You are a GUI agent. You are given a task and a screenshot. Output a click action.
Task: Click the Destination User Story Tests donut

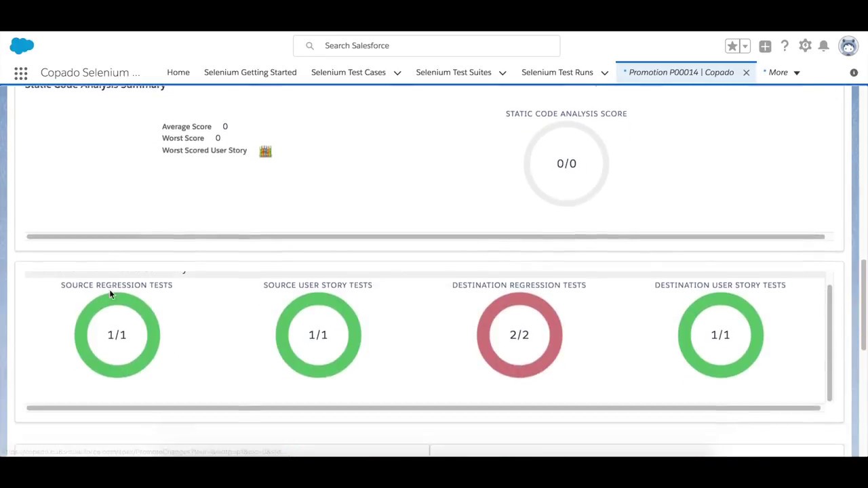click(720, 335)
